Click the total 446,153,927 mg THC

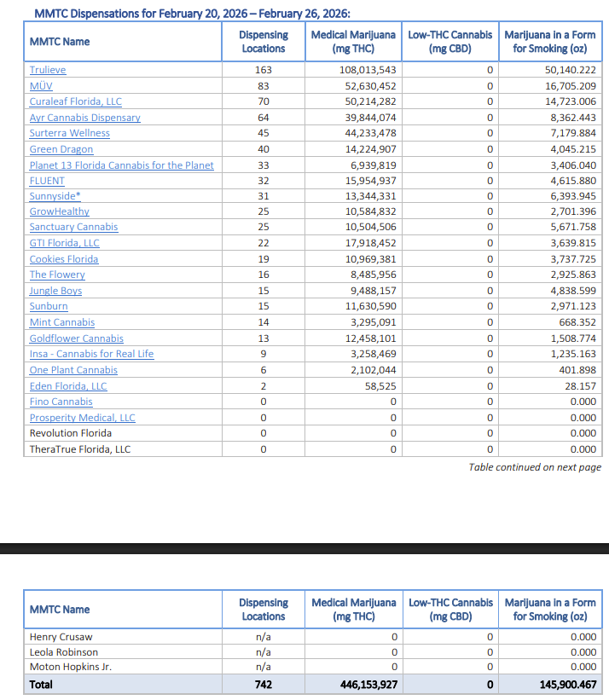click(x=368, y=685)
